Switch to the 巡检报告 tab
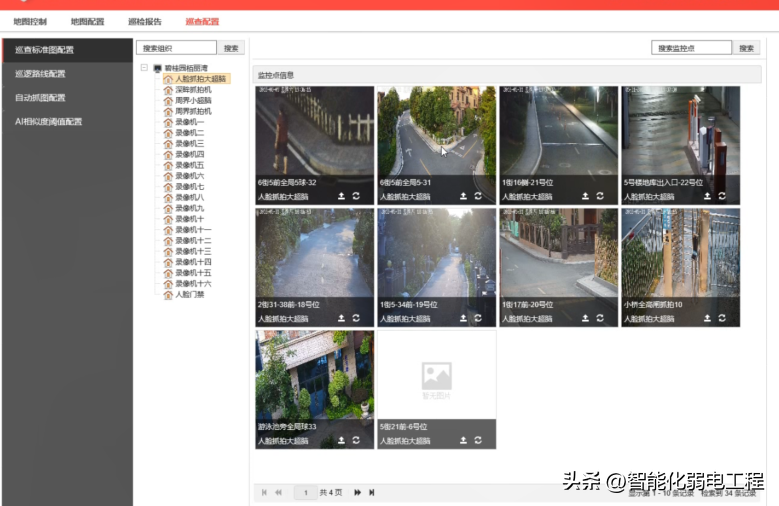Screen dimensions: 779x506 tap(145, 21)
